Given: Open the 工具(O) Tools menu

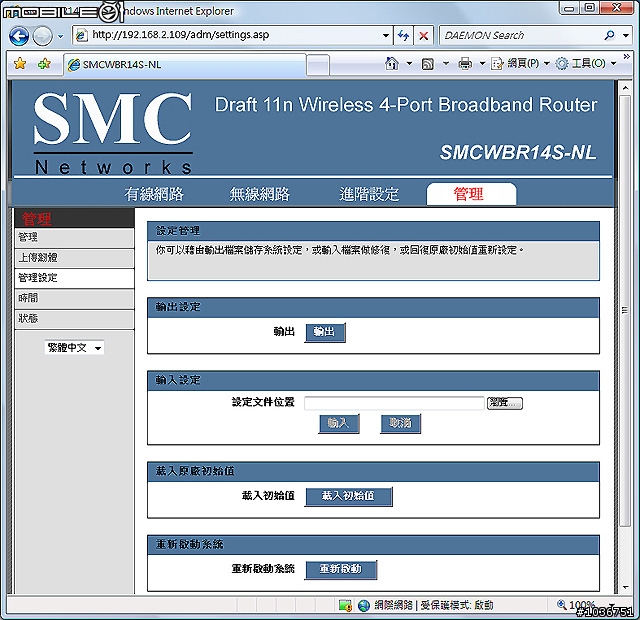Looking at the screenshot, I should (586, 63).
